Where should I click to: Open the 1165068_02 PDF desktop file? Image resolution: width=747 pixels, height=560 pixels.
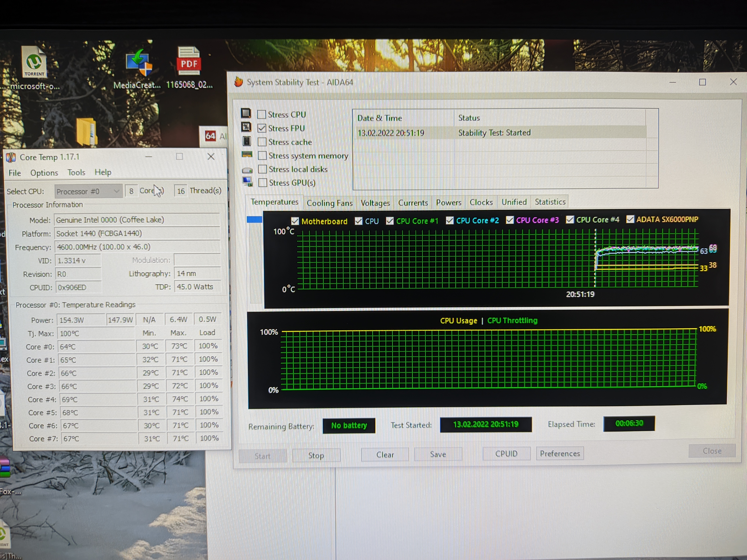[189, 61]
